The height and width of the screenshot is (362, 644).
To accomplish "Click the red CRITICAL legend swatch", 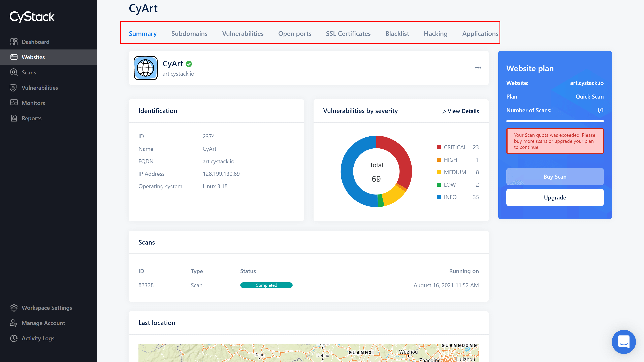I will click(439, 147).
